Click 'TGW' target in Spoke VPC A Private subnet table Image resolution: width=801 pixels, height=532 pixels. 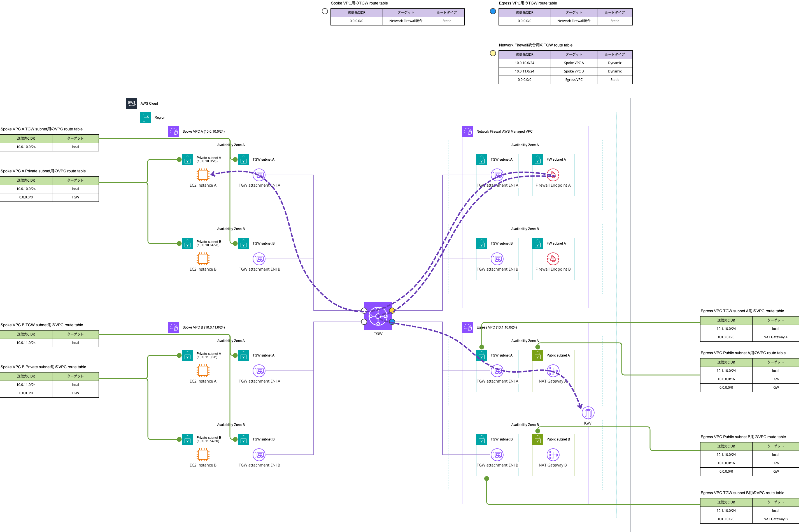pos(75,197)
